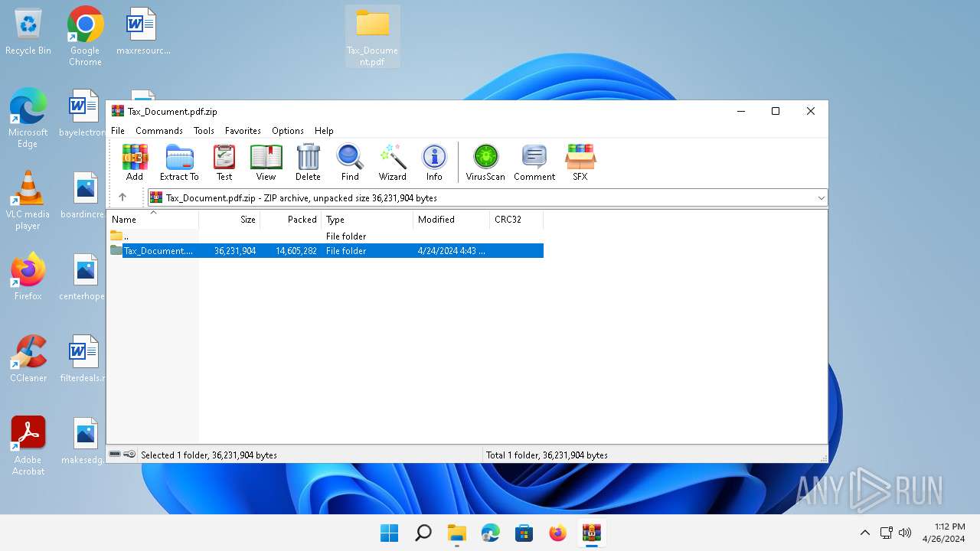Screen dimensions: 980x551
Task: Show archive Info
Action: point(434,162)
